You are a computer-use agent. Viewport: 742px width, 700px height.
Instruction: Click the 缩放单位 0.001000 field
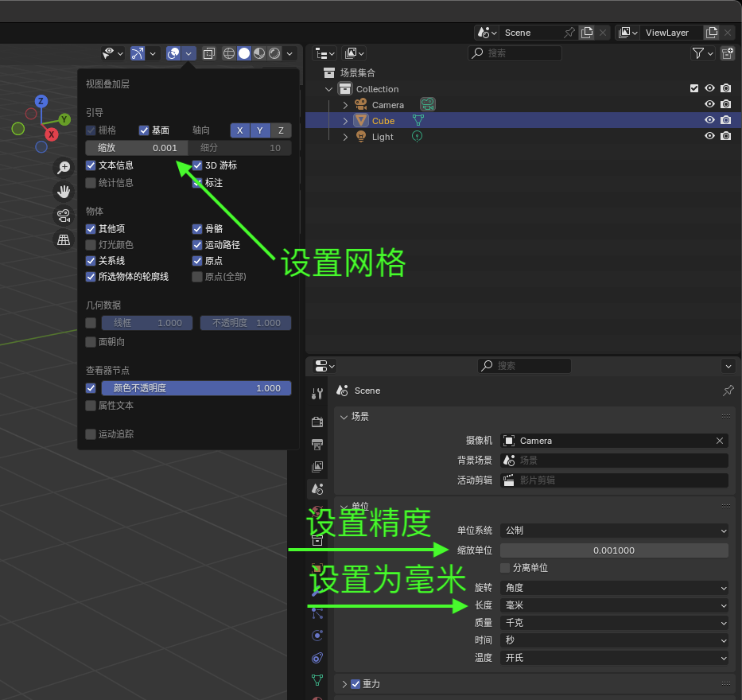[x=614, y=550]
